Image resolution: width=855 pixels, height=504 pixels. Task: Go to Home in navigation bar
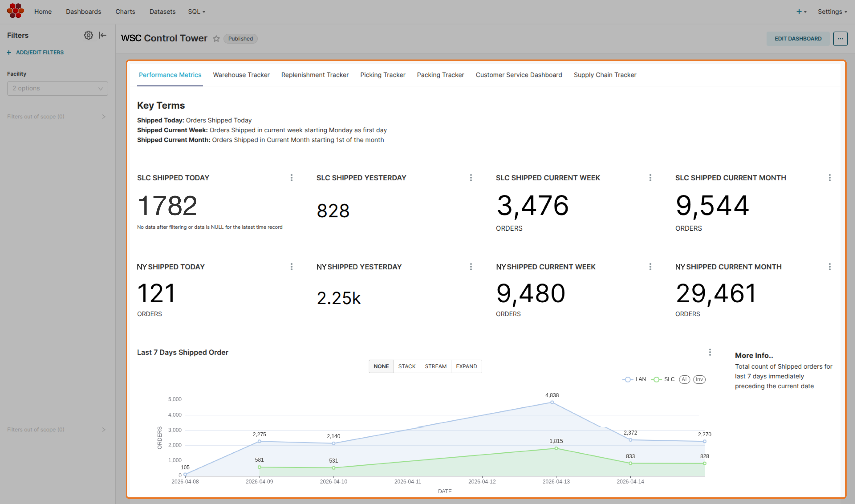point(43,11)
